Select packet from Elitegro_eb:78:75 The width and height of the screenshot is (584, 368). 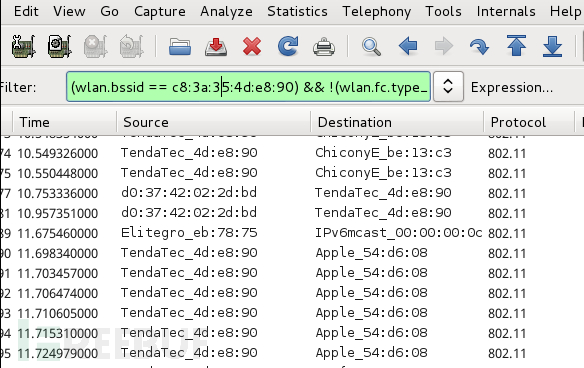[189, 233]
